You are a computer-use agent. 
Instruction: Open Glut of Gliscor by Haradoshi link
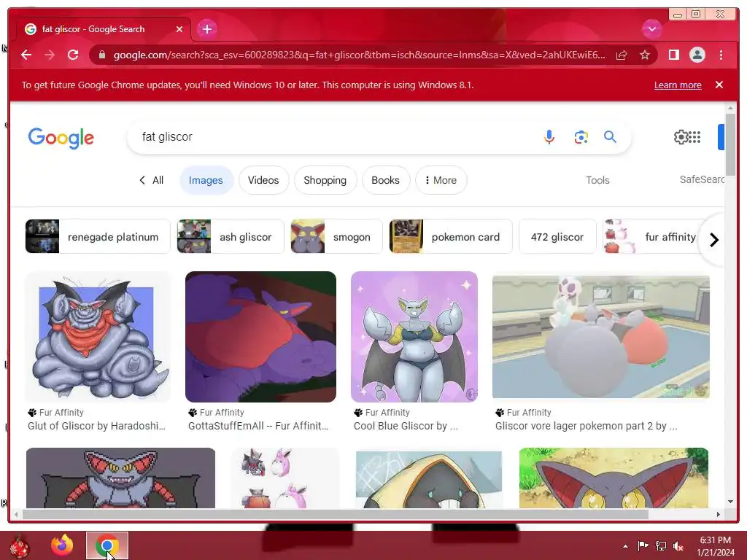pyautogui.click(x=96, y=426)
